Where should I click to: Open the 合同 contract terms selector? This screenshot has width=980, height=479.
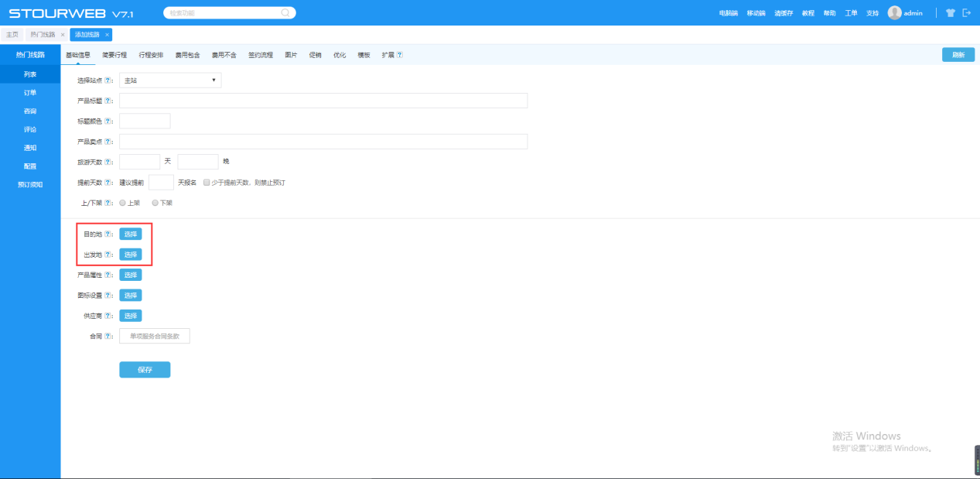tap(155, 336)
